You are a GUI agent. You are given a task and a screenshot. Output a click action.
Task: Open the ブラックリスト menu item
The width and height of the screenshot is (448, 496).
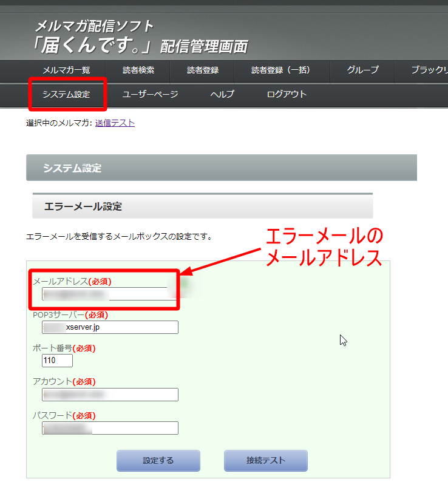[x=429, y=70]
